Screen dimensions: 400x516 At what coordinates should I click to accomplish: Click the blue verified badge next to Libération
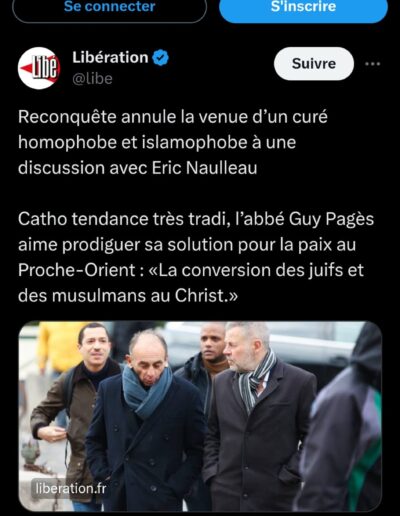click(x=160, y=58)
